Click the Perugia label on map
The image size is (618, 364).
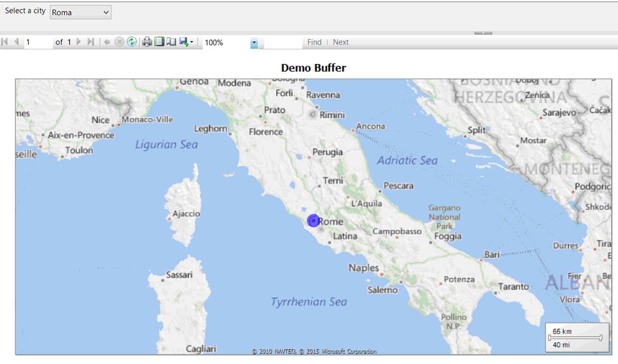pyautogui.click(x=328, y=152)
